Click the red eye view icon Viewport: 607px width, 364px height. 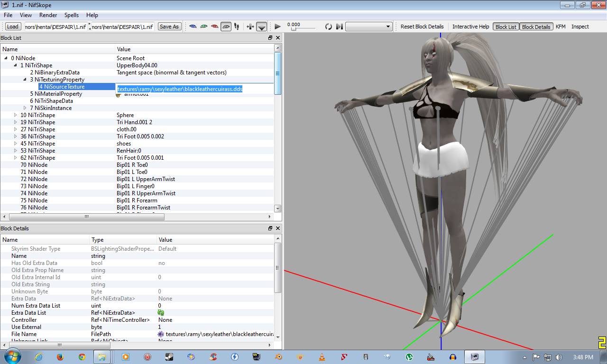[x=215, y=27]
